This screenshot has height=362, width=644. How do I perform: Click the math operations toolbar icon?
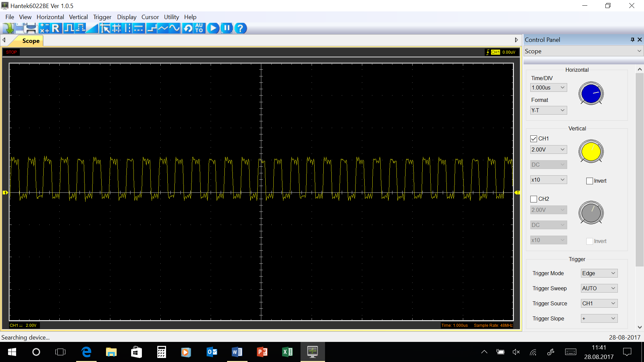tap(44, 28)
